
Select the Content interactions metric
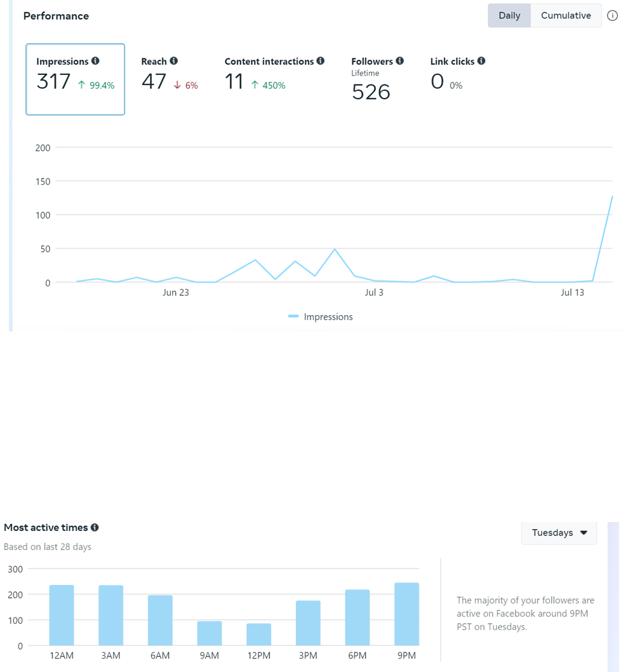pyautogui.click(x=274, y=75)
